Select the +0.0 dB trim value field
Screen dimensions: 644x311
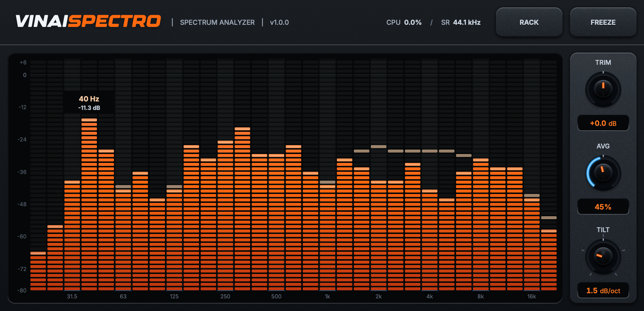[603, 123]
